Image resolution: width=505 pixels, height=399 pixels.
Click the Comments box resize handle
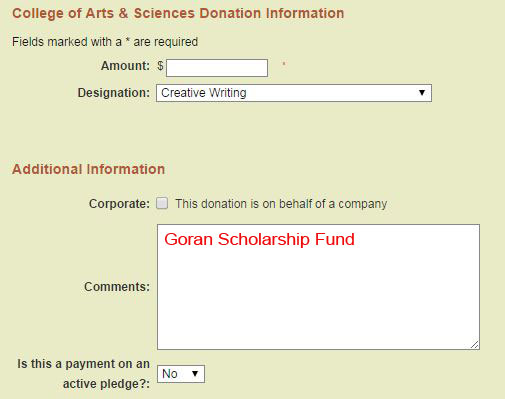tap(475, 345)
